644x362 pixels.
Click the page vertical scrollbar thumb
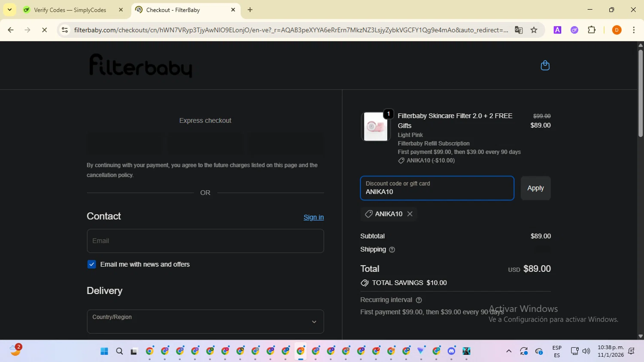[641, 93]
